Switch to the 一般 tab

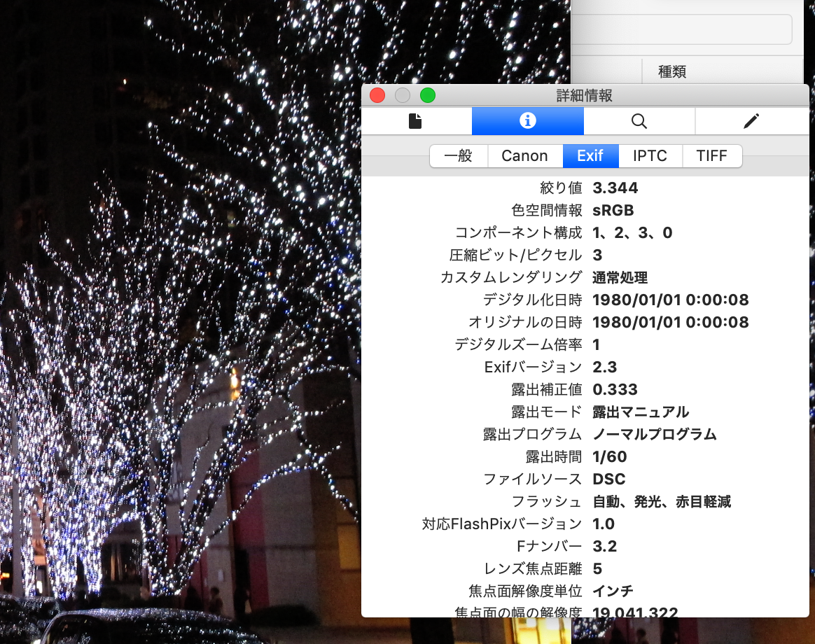click(459, 156)
